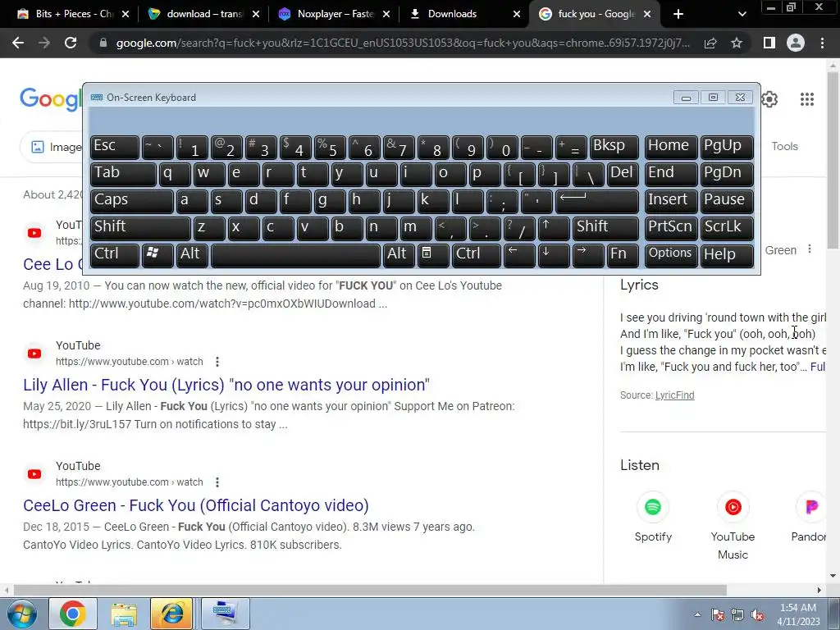Open Chrome side panel icon
The image size is (840, 630).
tap(769, 43)
